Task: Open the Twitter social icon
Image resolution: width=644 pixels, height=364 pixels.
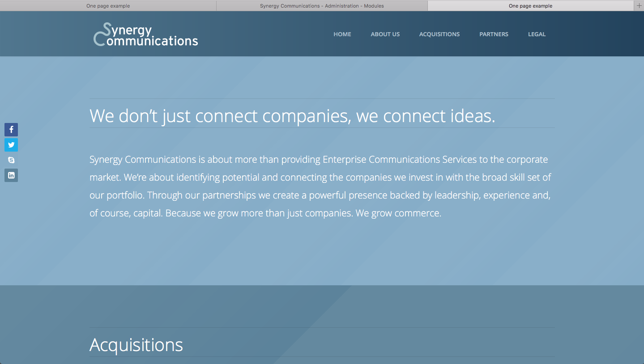Action: tap(11, 145)
